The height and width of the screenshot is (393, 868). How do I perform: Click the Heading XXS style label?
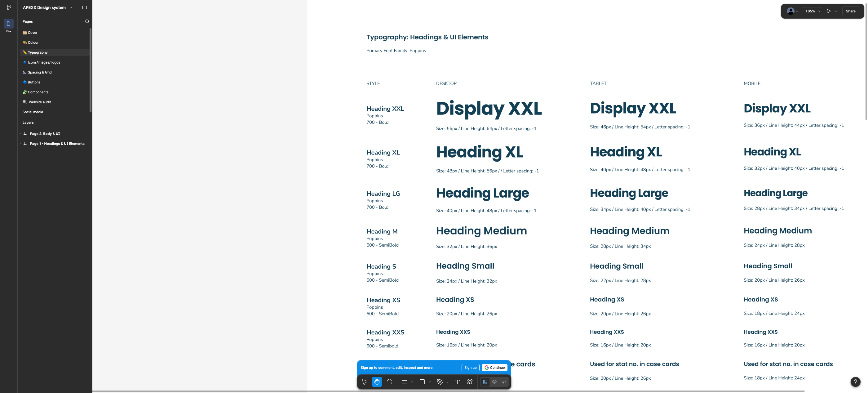[x=385, y=332]
